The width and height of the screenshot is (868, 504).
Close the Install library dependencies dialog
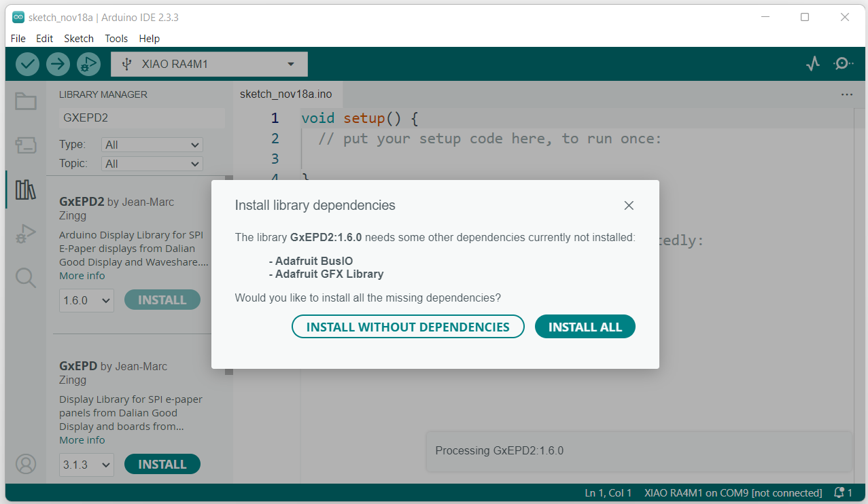coord(629,205)
